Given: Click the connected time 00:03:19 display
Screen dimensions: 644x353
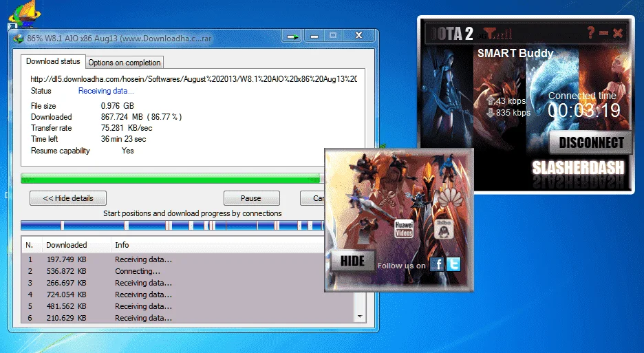Looking at the screenshot, I should point(583,110).
